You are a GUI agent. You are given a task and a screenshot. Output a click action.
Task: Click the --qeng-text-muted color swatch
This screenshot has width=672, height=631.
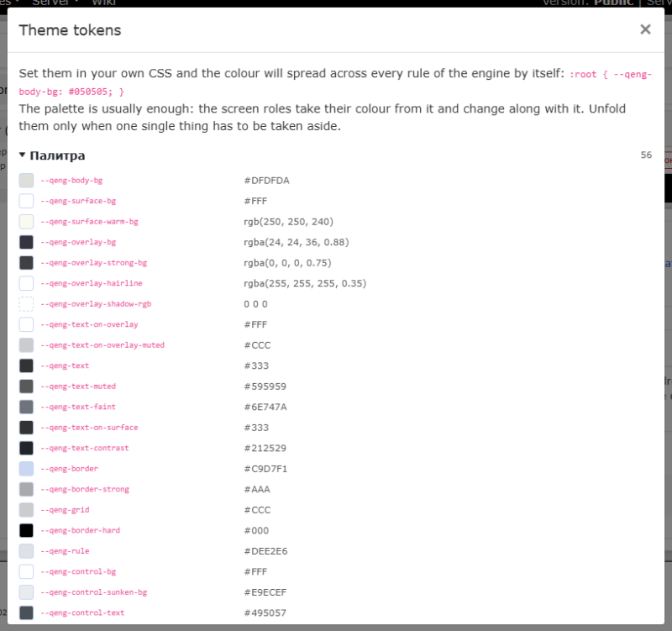coord(26,386)
